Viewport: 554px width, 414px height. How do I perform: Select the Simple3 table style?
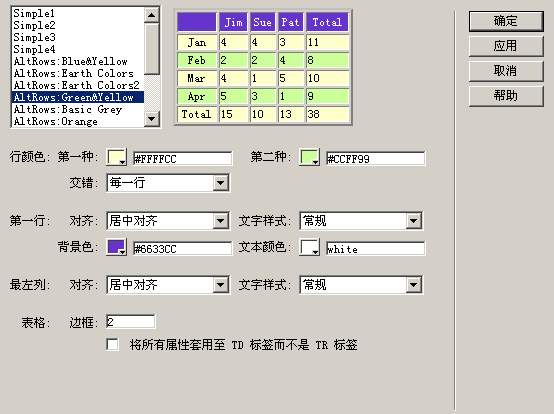tap(78, 37)
